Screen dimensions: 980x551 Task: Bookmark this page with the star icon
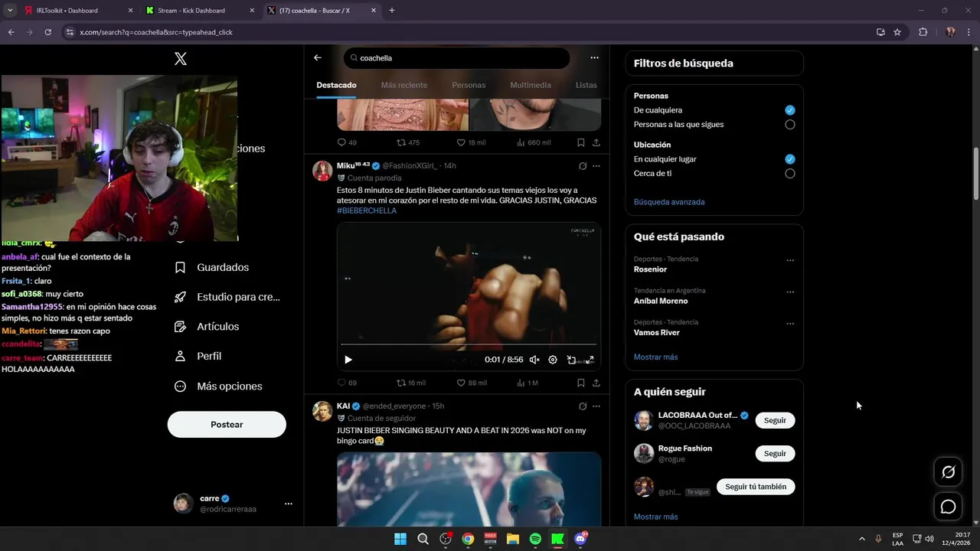point(897,32)
